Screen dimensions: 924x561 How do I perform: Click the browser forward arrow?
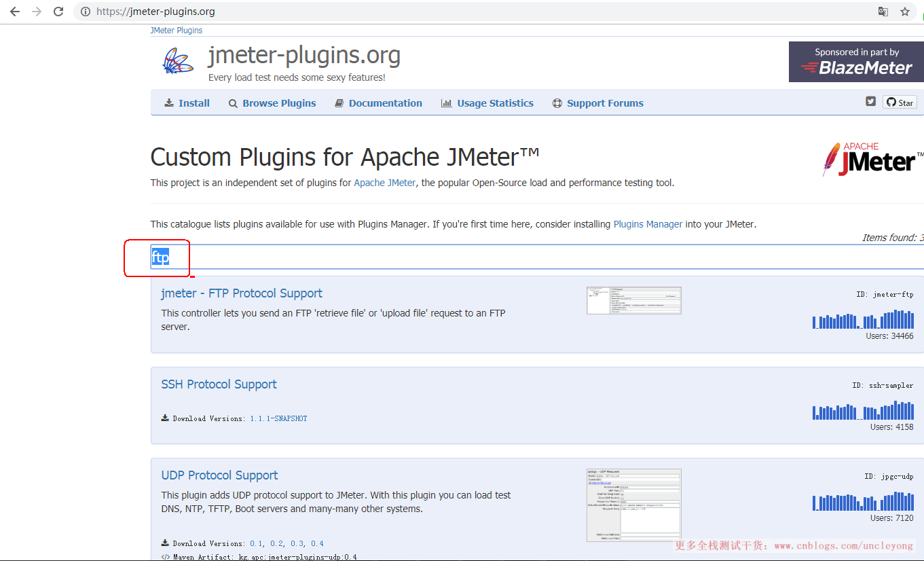coord(37,12)
